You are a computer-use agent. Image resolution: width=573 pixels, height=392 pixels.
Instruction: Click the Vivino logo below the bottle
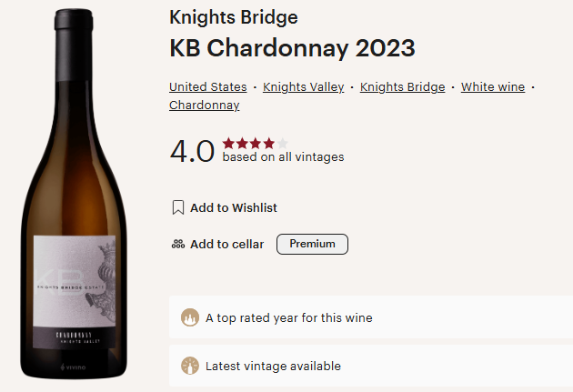coord(73,367)
